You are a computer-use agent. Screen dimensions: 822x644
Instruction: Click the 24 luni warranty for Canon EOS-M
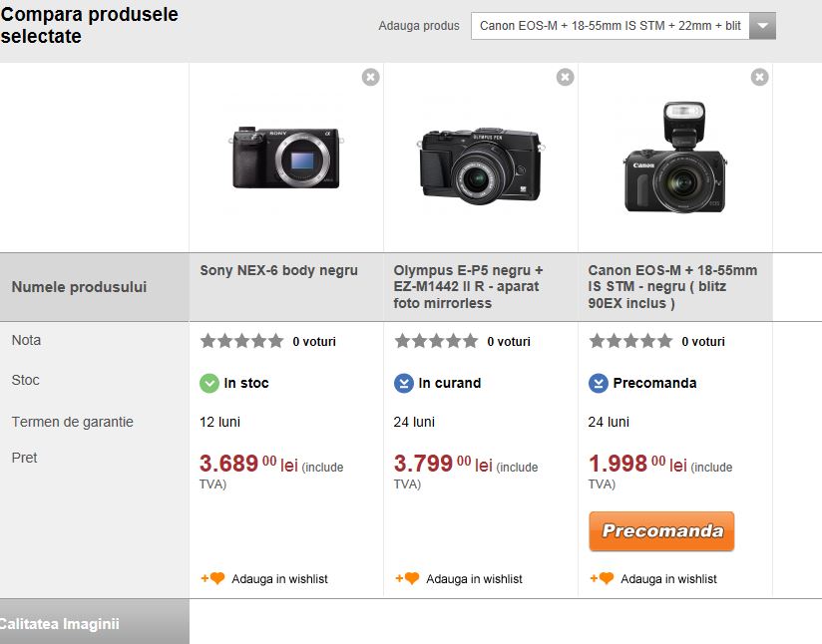(609, 422)
